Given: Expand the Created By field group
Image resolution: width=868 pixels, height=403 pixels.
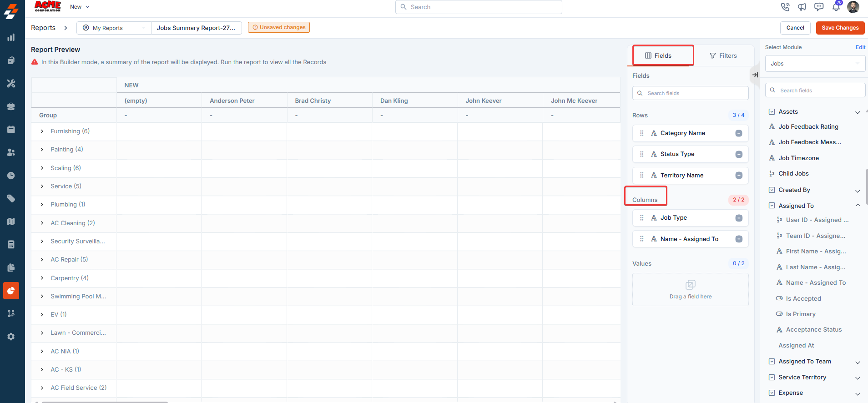Looking at the screenshot, I should [x=858, y=191].
